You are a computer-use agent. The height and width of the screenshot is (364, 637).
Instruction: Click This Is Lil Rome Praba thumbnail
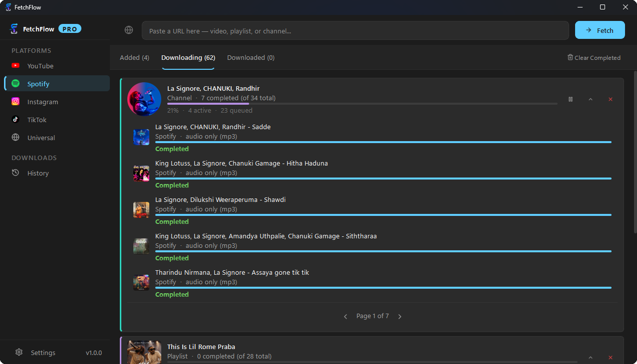tap(144, 352)
